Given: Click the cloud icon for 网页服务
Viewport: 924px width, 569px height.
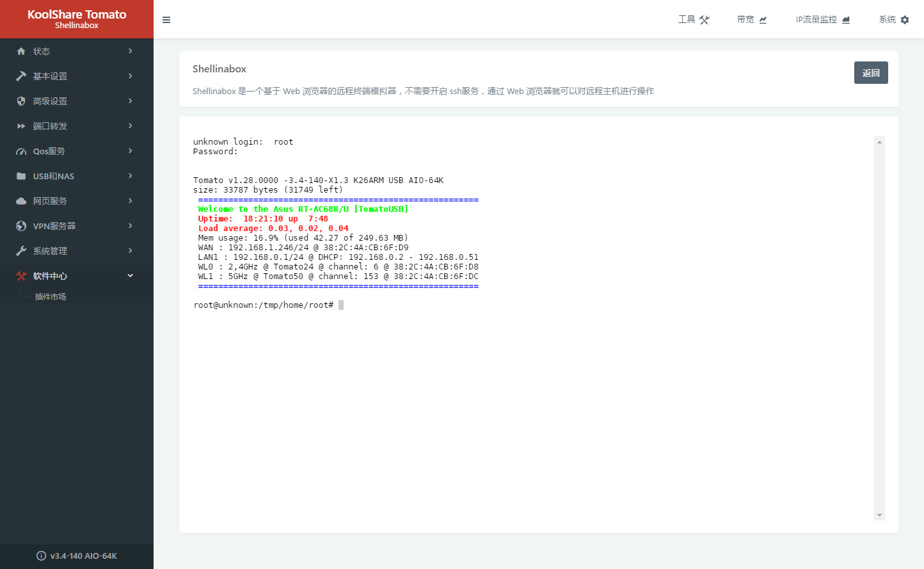Looking at the screenshot, I should pyautogui.click(x=21, y=201).
